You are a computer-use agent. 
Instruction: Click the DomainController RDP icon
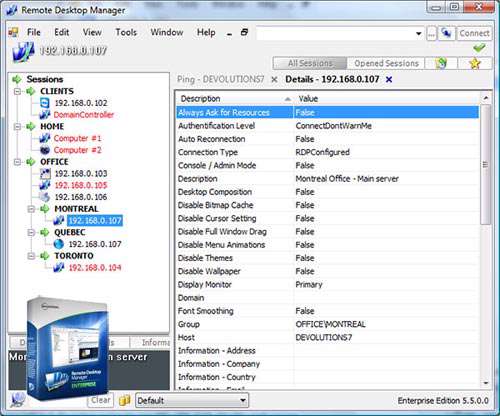click(x=45, y=115)
